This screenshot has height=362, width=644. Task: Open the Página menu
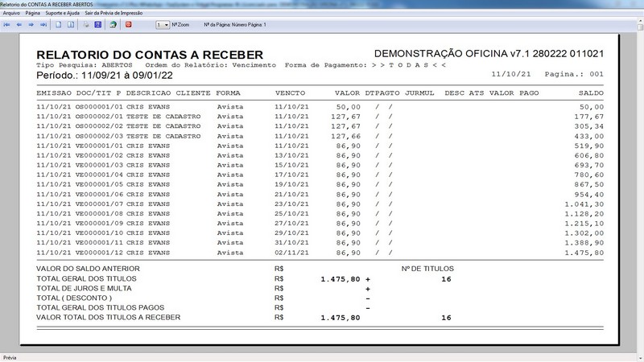[x=33, y=13]
